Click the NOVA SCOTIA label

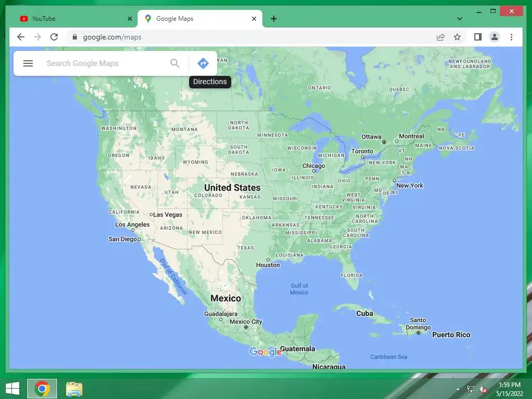[x=457, y=148]
